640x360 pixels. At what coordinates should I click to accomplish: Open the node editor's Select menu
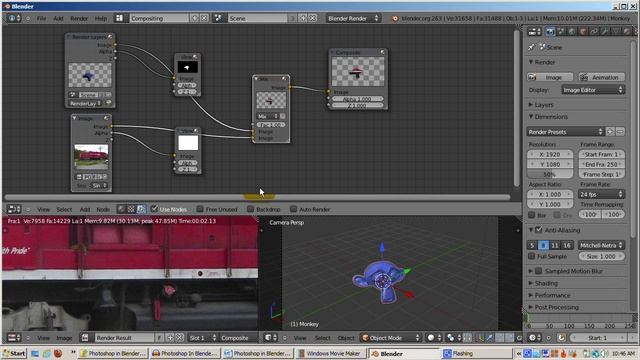pos(64,209)
